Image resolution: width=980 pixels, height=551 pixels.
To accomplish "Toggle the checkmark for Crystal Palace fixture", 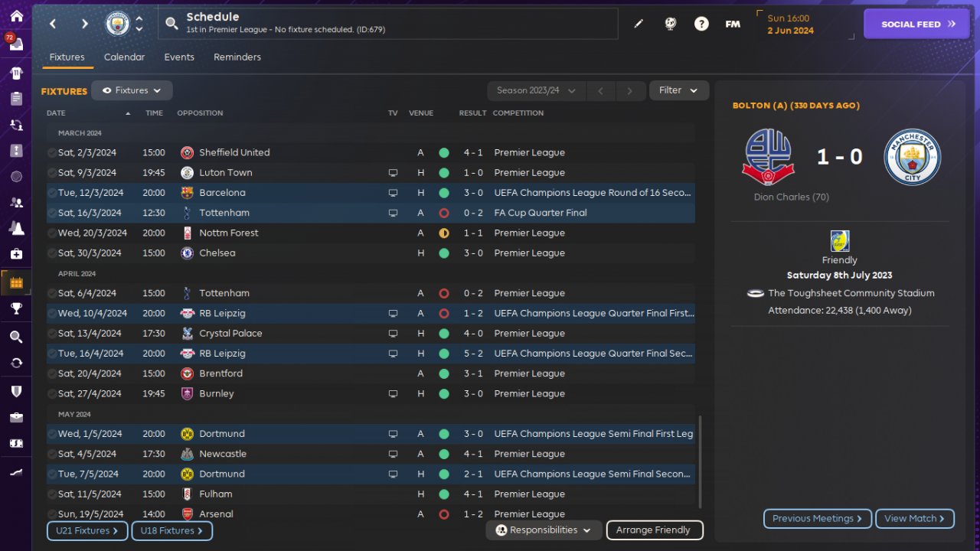I will point(52,334).
